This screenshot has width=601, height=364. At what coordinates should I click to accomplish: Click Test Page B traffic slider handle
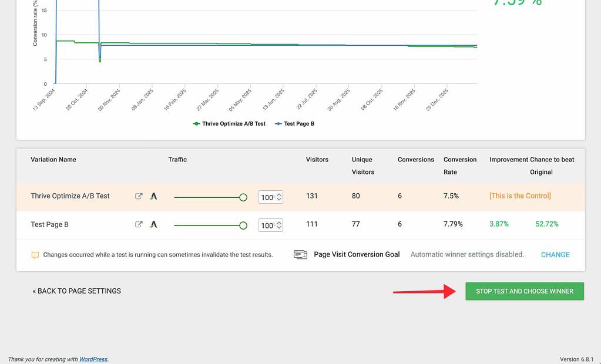tap(243, 225)
